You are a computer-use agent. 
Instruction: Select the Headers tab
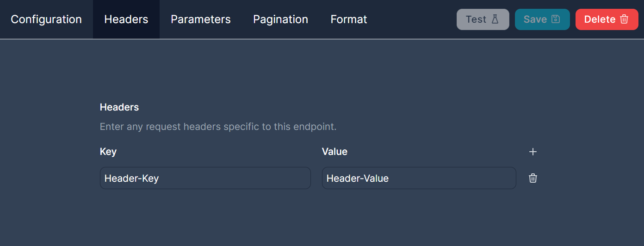coord(126,19)
